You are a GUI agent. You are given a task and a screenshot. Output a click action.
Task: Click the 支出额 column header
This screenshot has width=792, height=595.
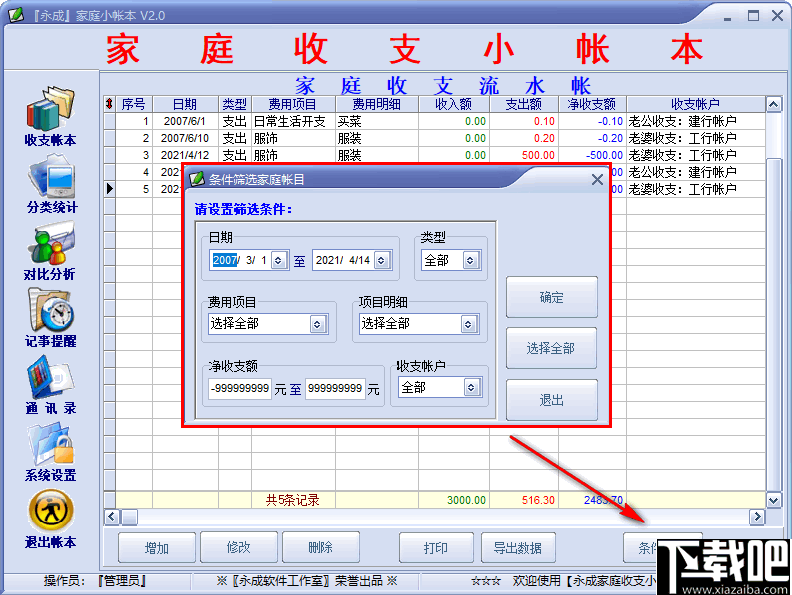[x=524, y=104]
